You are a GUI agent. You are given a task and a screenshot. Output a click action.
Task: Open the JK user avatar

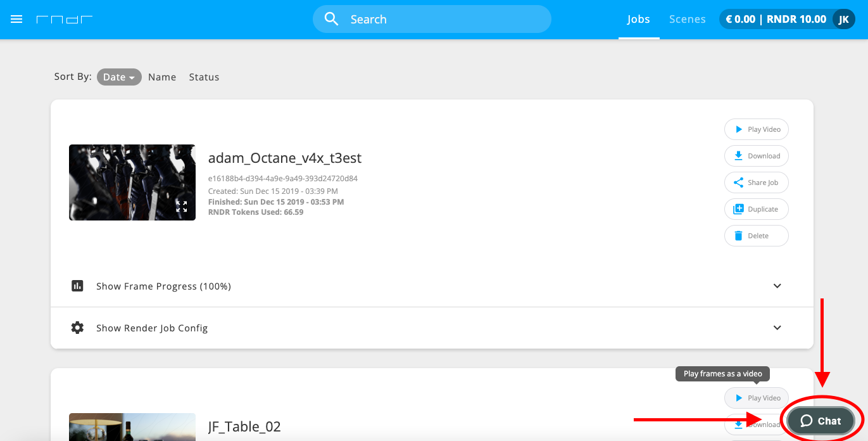tap(843, 19)
